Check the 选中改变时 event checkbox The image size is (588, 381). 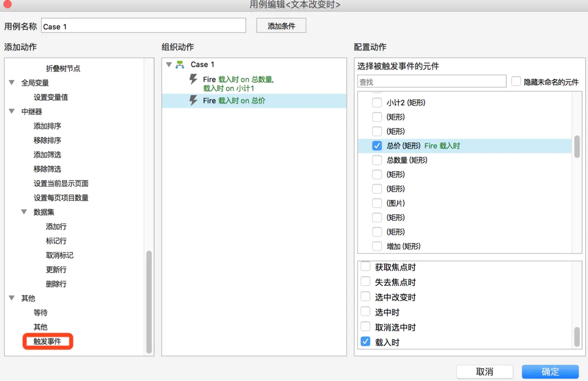(365, 297)
